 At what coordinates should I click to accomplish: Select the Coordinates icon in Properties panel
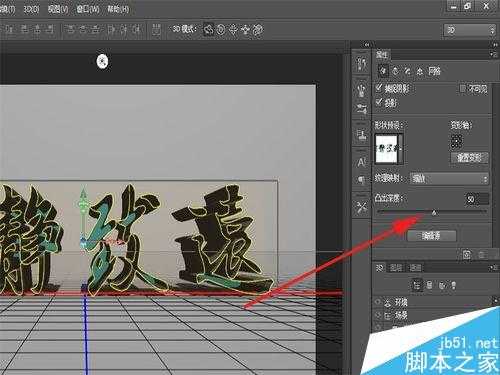420,71
